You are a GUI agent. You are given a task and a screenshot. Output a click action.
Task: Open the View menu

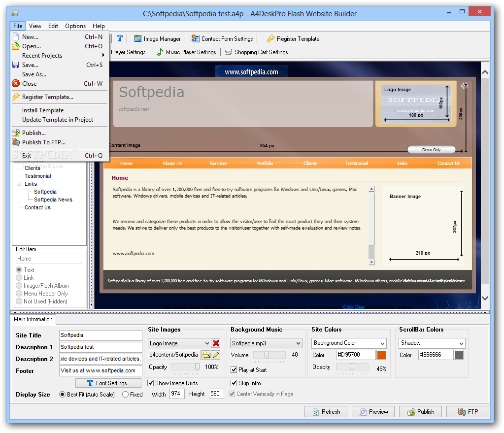[x=35, y=26]
